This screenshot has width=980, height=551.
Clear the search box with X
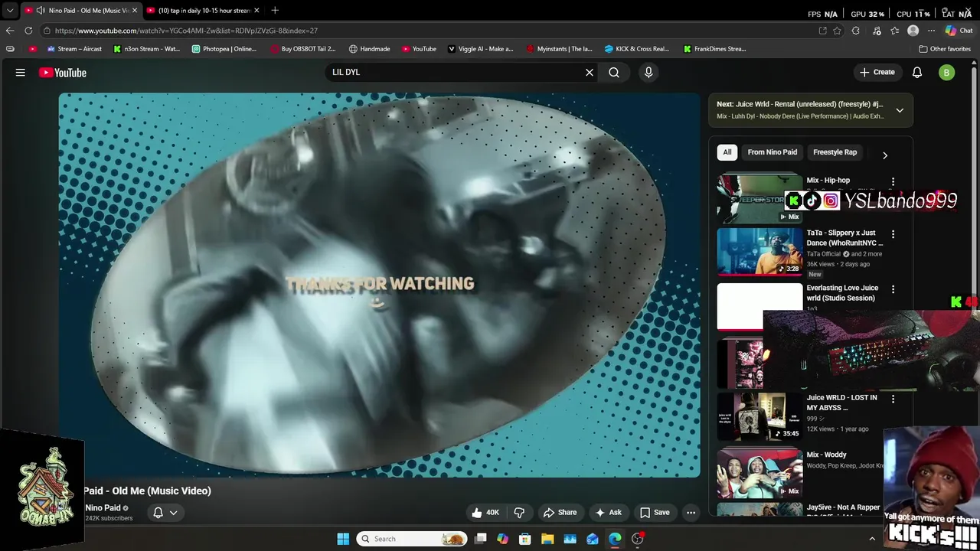(590, 72)
